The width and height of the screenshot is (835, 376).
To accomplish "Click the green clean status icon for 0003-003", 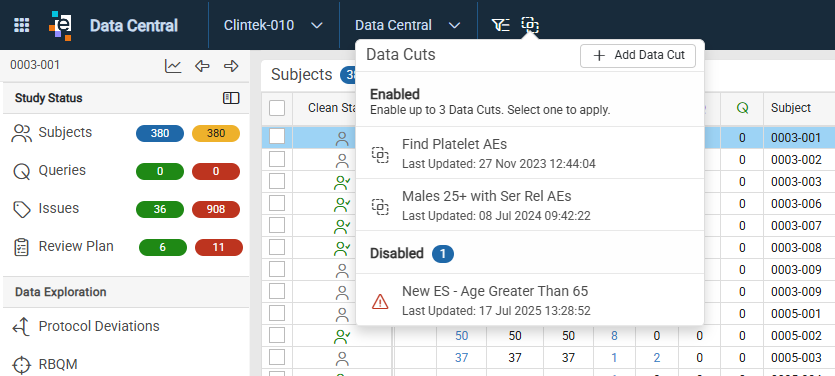I will [341, 183].
